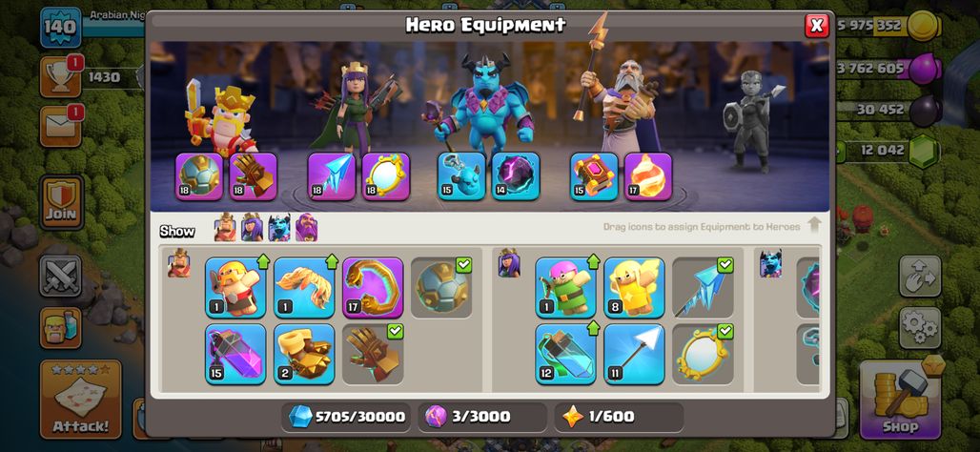Select the level 17 Snake Bracelet equipment
This screenshot has height=452, width=980.
click(x=373, y=288)
